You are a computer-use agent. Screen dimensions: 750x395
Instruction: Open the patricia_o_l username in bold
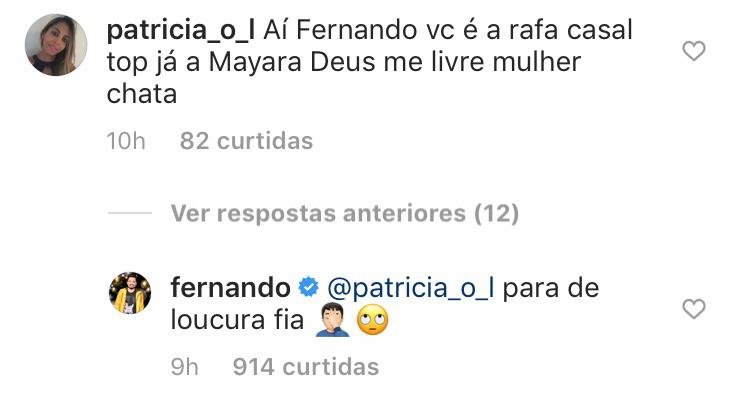pos(181,32)
